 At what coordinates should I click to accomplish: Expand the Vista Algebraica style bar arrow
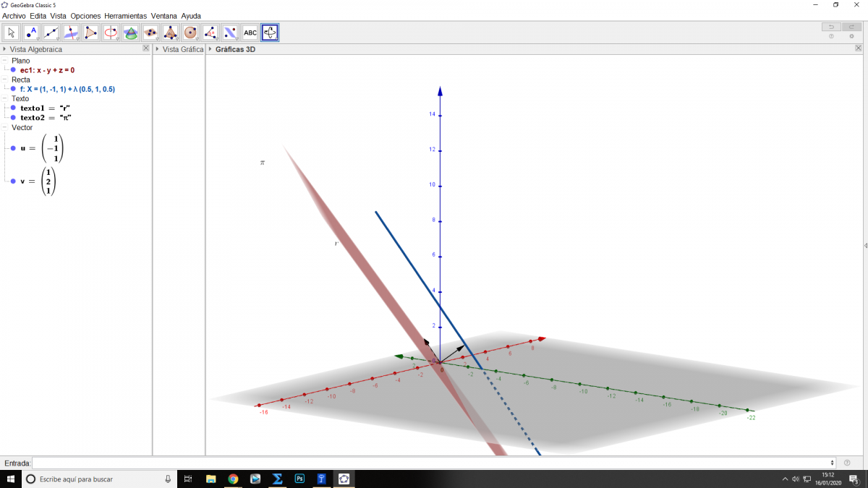click(4, 49)
